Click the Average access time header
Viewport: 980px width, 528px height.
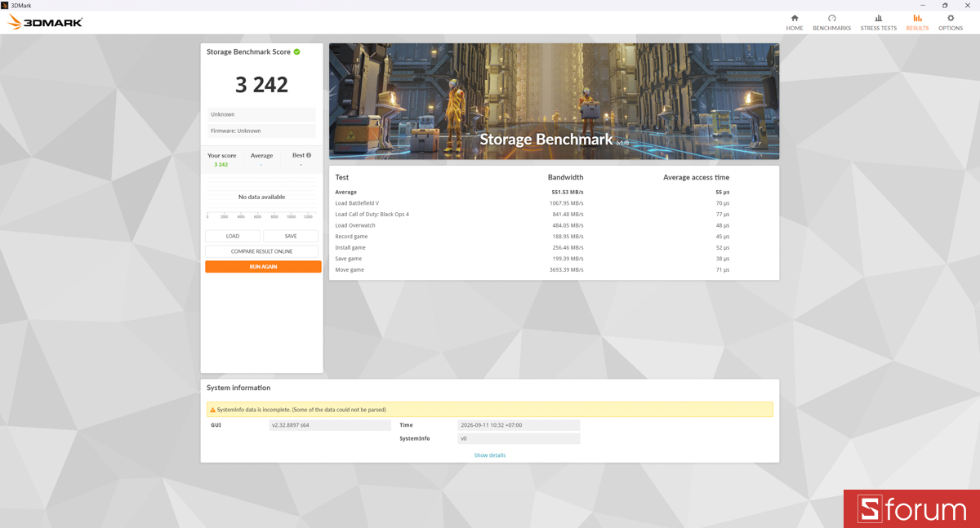tap(696, 177)
